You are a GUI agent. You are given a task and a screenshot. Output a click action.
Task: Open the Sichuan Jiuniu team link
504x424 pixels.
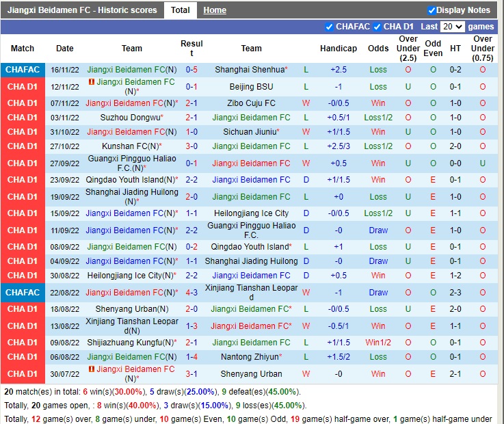pos(250,132)
